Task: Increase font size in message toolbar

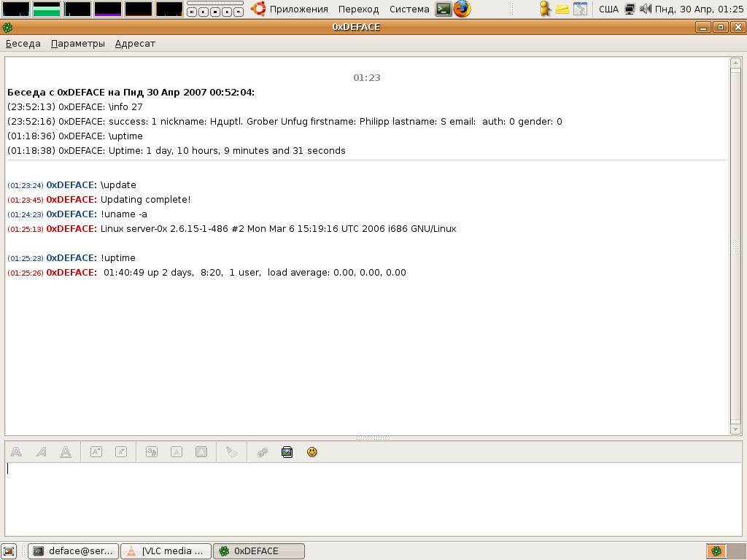Action: click(96, 452)
